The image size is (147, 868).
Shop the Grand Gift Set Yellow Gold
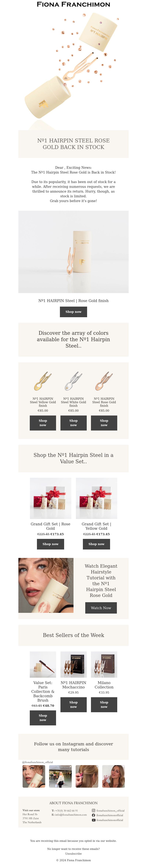[96, 544]
